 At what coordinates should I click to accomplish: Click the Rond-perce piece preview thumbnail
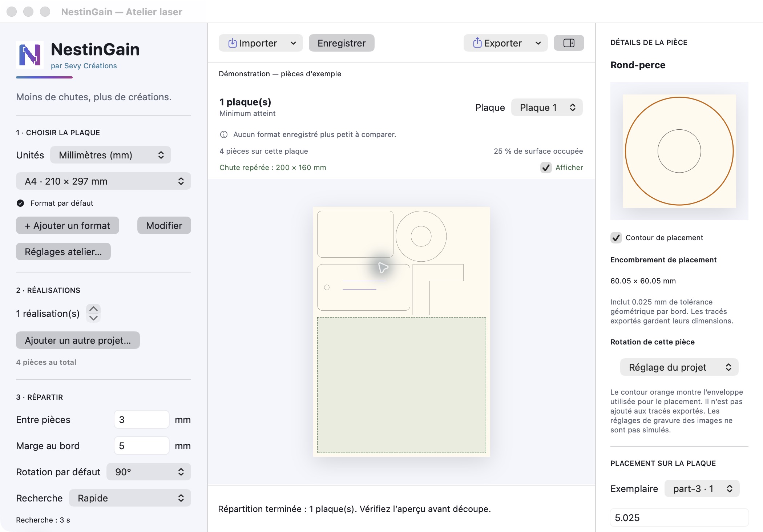(679, 151)
